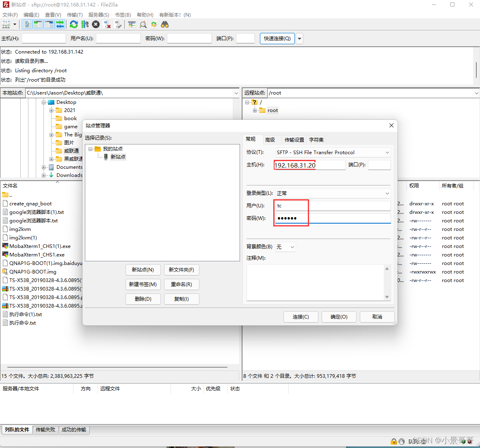Select 新站点 entry in Site Manager
Viewport: 480px width, 448px height.
click(118, 157)
